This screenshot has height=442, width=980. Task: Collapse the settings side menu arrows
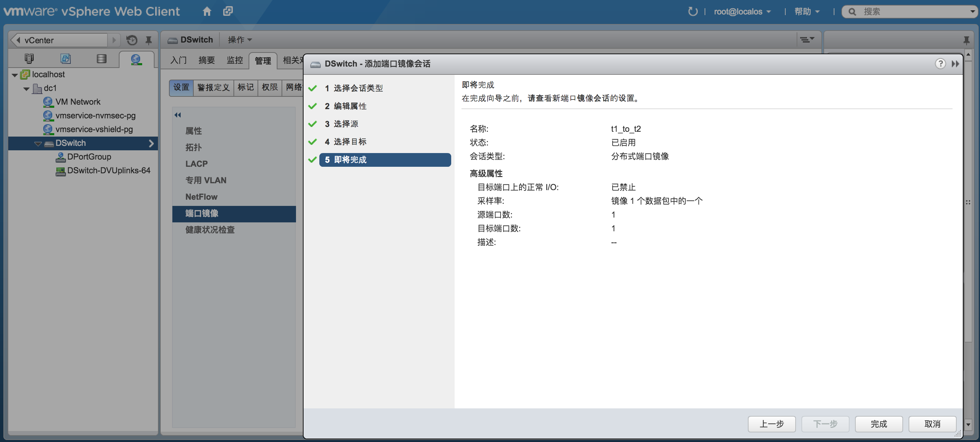pos(178,115)
